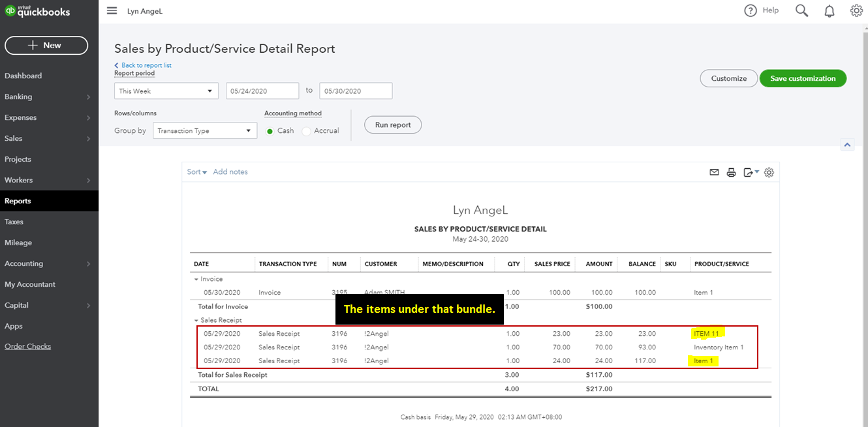This screenshot has height=427, width=868.
Task: Collapse the Sales Receipt section chevron
Action: [x=195, y=320]
